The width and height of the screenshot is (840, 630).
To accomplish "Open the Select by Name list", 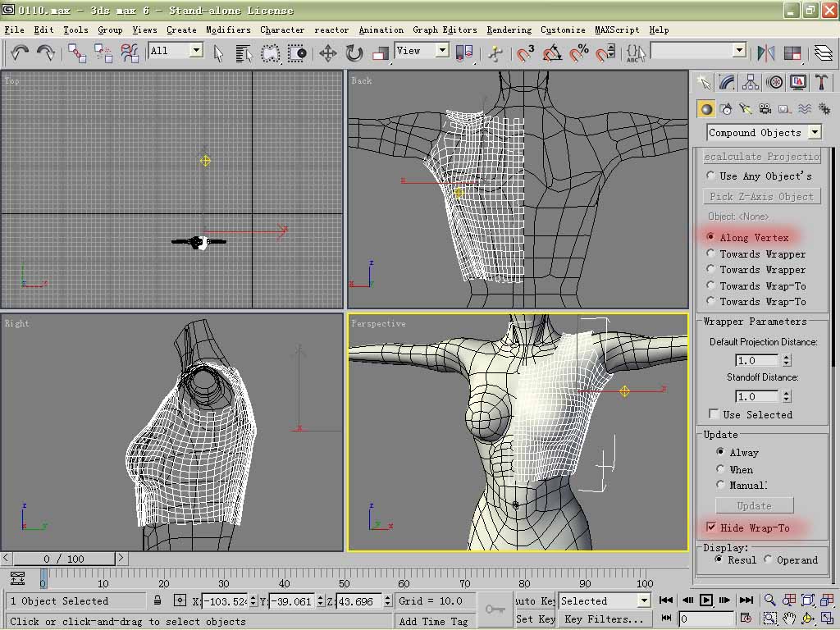I will pos(244,52).
